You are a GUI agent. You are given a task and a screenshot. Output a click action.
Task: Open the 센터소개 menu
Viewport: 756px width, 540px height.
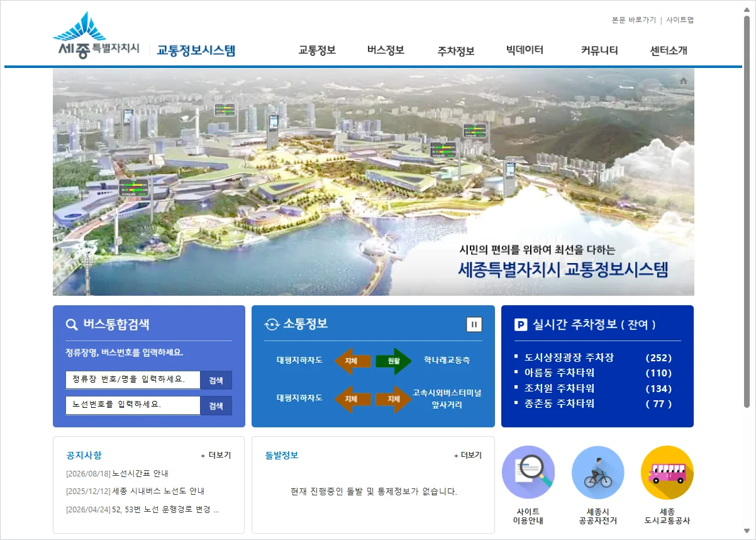669,50
